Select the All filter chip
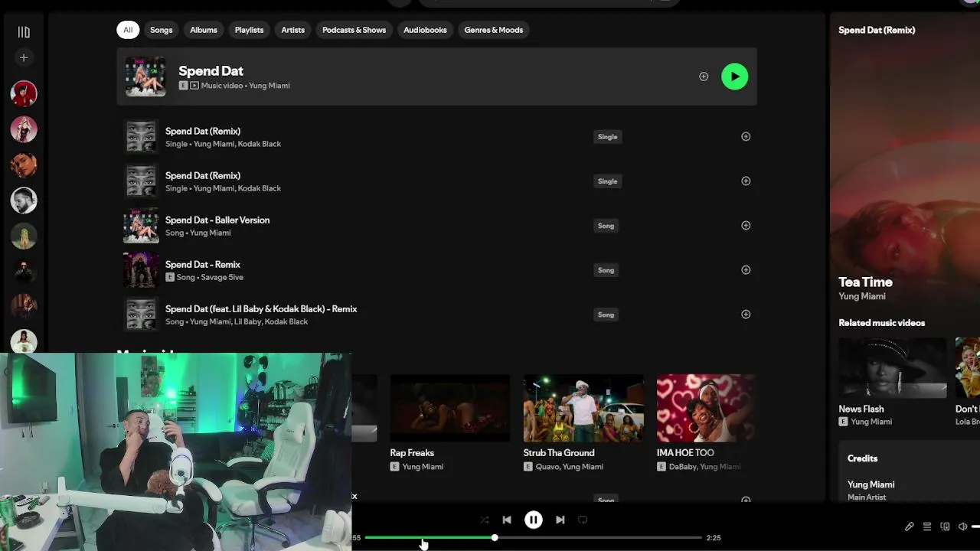980x551 pixels. pyautogui.click(x=128, y=30)
